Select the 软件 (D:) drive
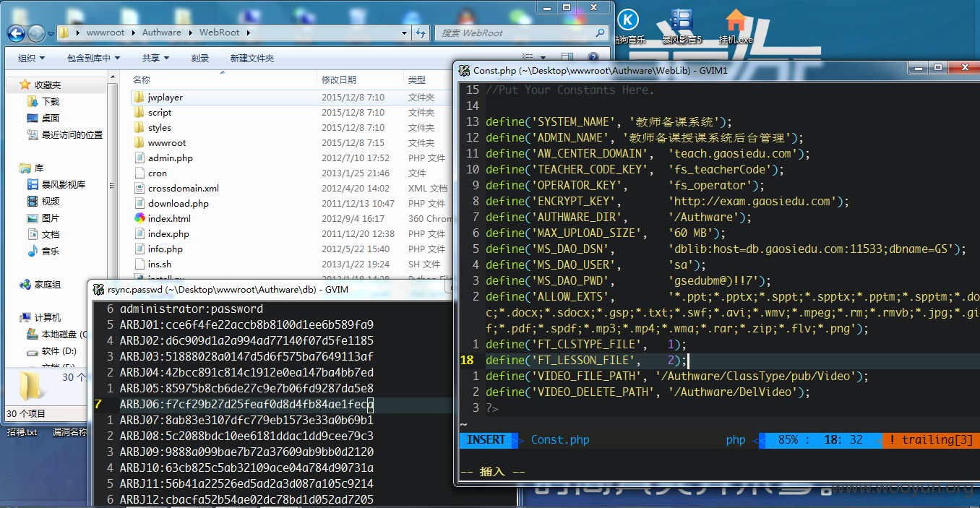The width and height of the screenshot is (980, 508). pyautogui.click(x=51, y=351)
